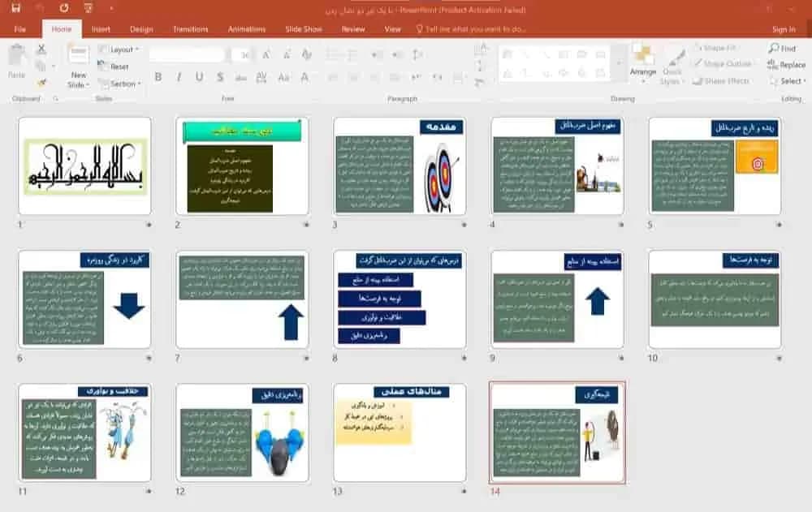812x512 pixels.
Task: Open the Section dropdown
Action: (x=119, y=84)
